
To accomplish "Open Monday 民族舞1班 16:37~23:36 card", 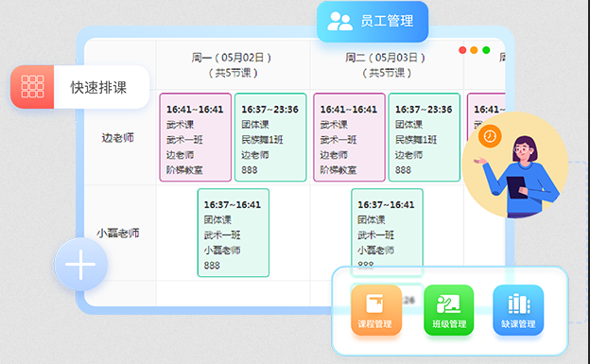I will [x=270, y=137].
